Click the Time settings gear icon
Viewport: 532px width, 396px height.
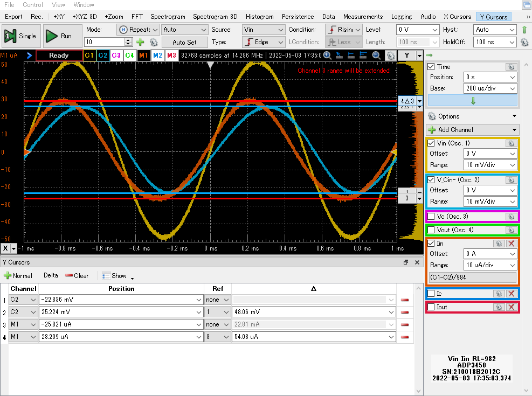tap(510, 67)
